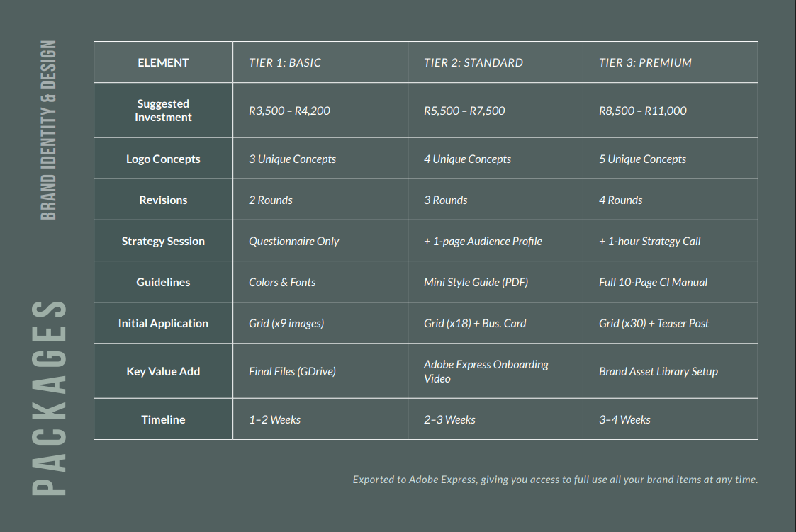Click the 4 Unique Concepts cell
The image size is (796, 532).
pyautogui.click(x=467, y=159)
